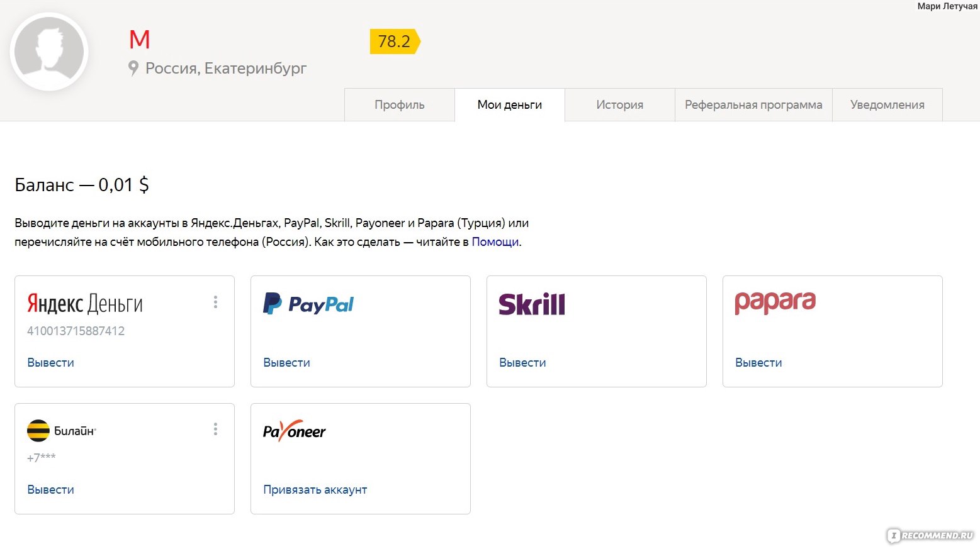Click the Яндекс Деньги logo

[85, 304]
